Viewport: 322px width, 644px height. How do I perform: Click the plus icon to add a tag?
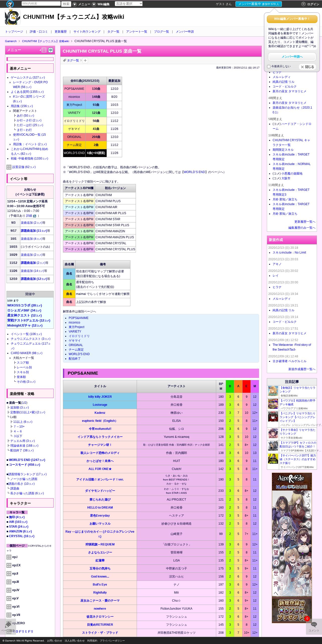[x=85, y=60]
